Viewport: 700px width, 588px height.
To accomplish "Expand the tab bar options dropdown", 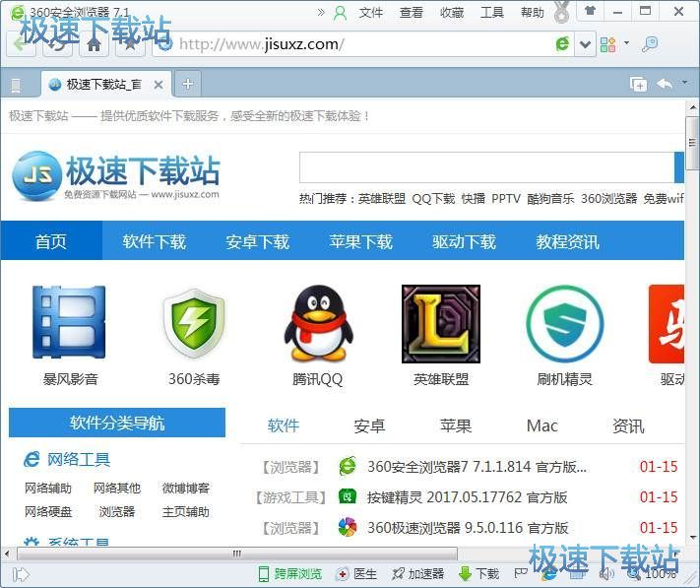I will click(684, 83).
